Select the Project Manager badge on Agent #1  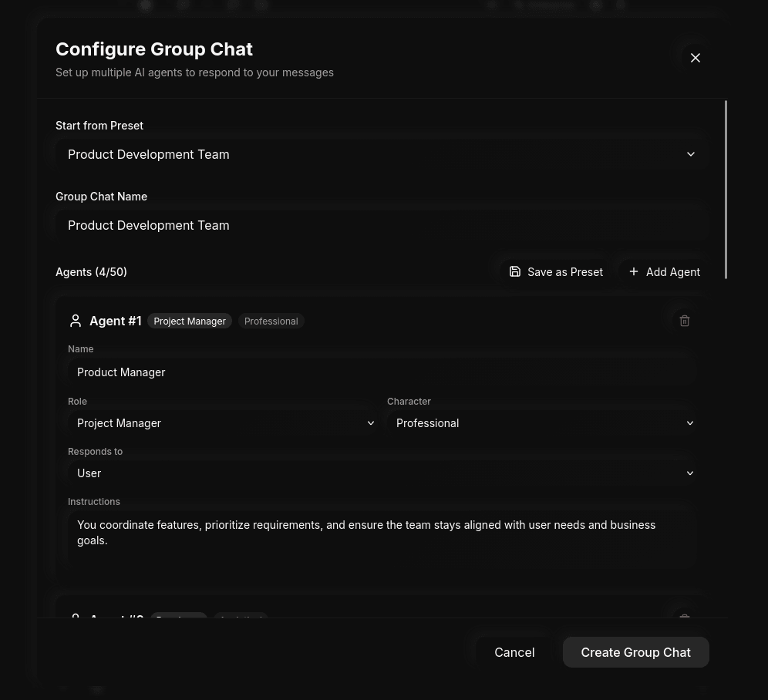point(190,321)
